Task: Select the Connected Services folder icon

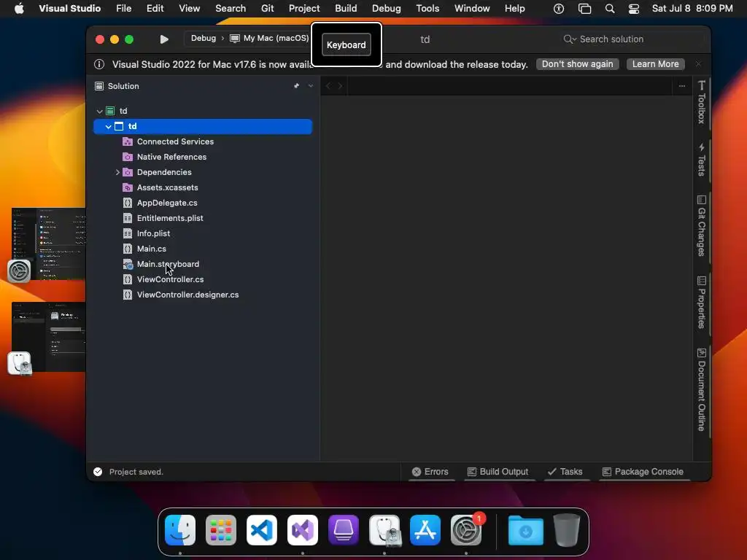Action: 127,141
